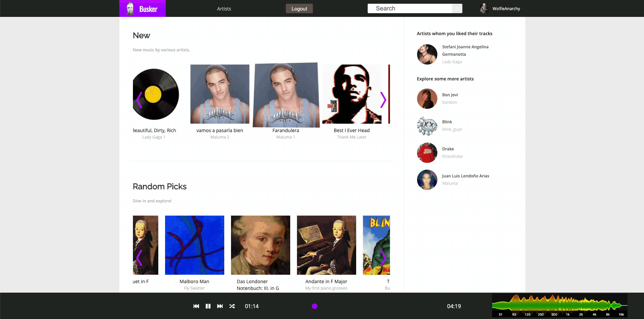Focus the Search input field
Viewport: 644px width, 319px height.
(410, 8)
